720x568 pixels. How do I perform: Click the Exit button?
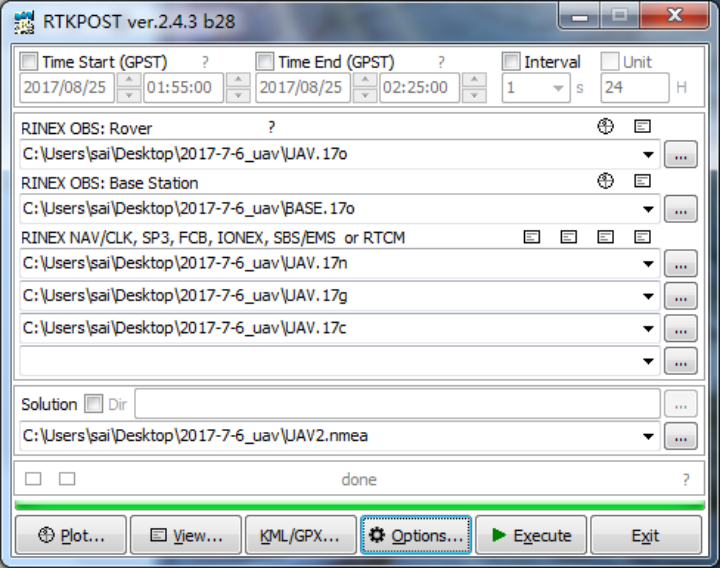point(646,535)
